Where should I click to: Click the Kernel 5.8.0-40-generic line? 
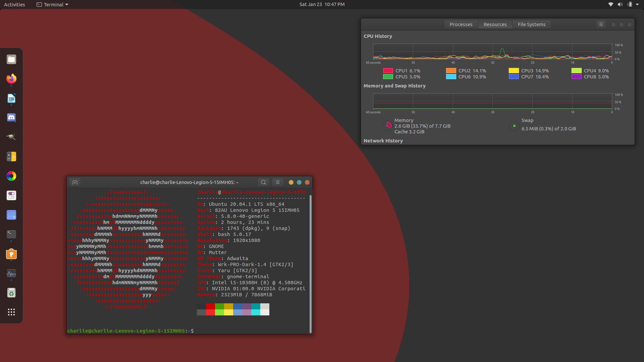coord(233,216)
